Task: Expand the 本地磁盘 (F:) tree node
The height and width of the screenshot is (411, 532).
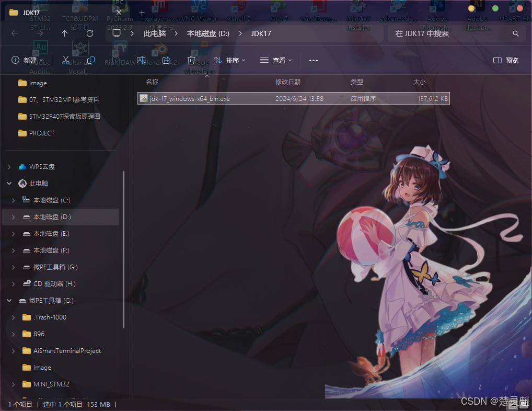Action: [x=13, y=250]
